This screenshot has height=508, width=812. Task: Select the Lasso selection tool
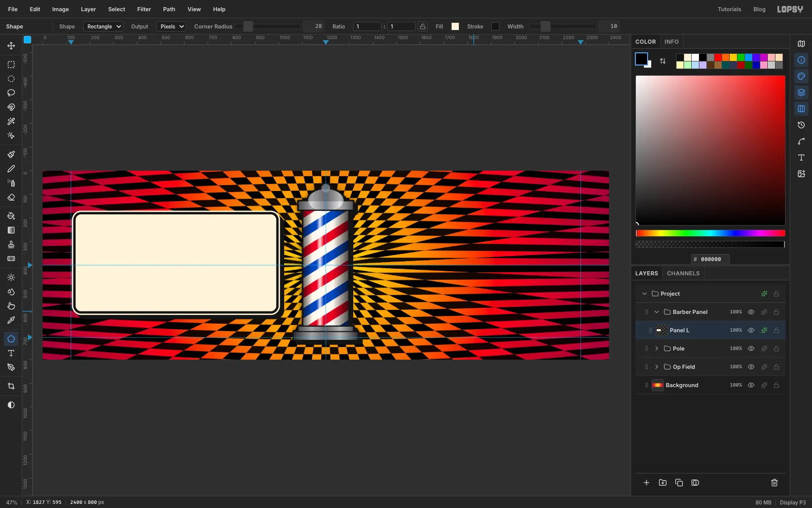tap(11, 93)
